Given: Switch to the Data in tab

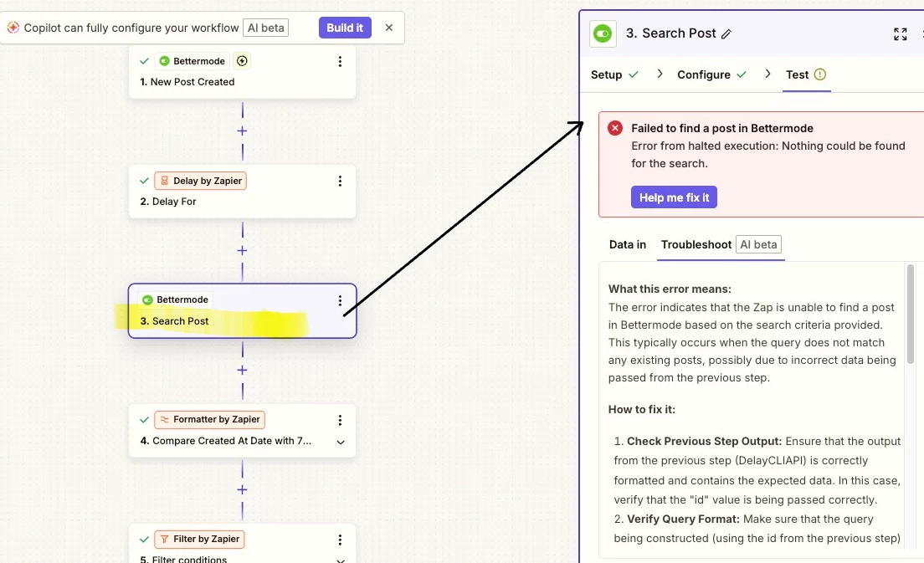Looking at the screenshot, I should click(x=628, y=244).
